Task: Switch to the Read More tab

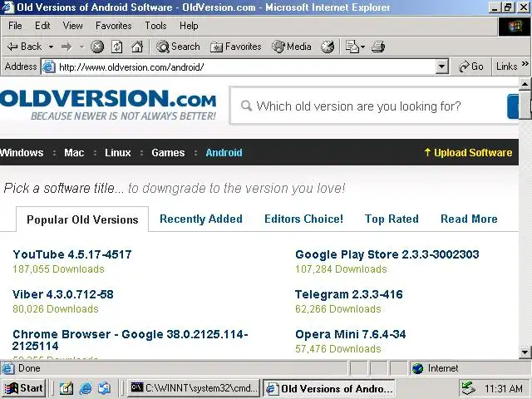Action: [469, 219]
